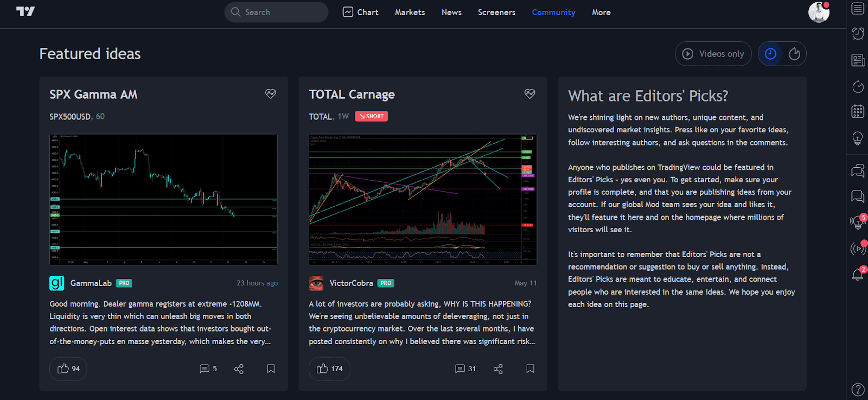Open VictorCobra author avatar
Viewport: 868px width, 400px height.
316,283
